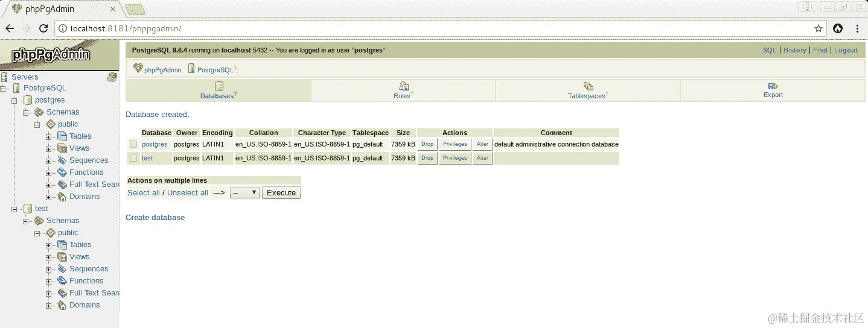
Task: Collapse the PostgreSQL server tree node
Action: (3, 88)
